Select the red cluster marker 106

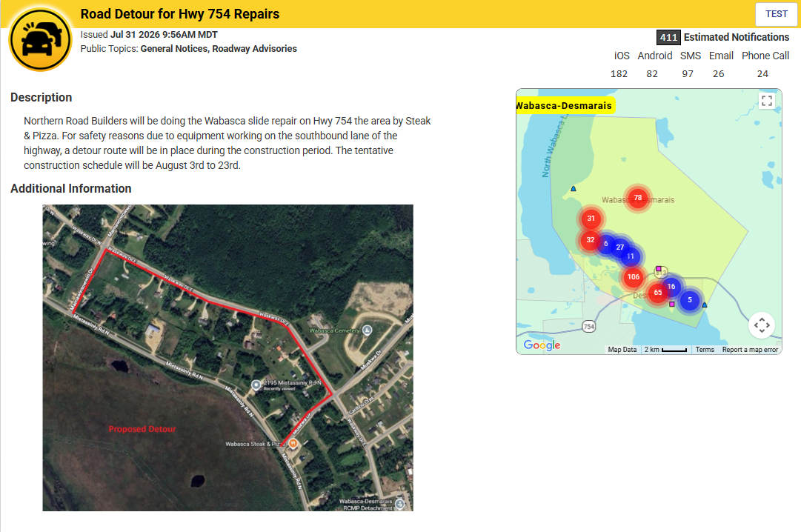pos(634,277)
